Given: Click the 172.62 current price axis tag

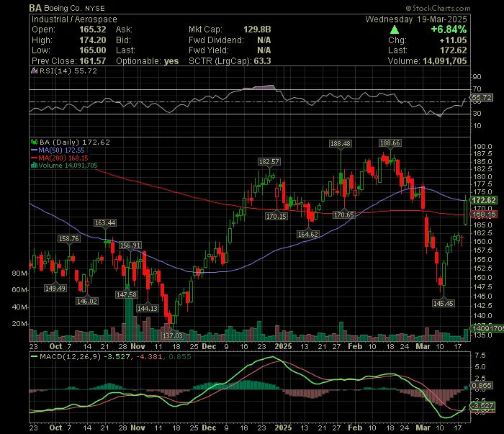Looking at the screenshot, I should point(484,200).
